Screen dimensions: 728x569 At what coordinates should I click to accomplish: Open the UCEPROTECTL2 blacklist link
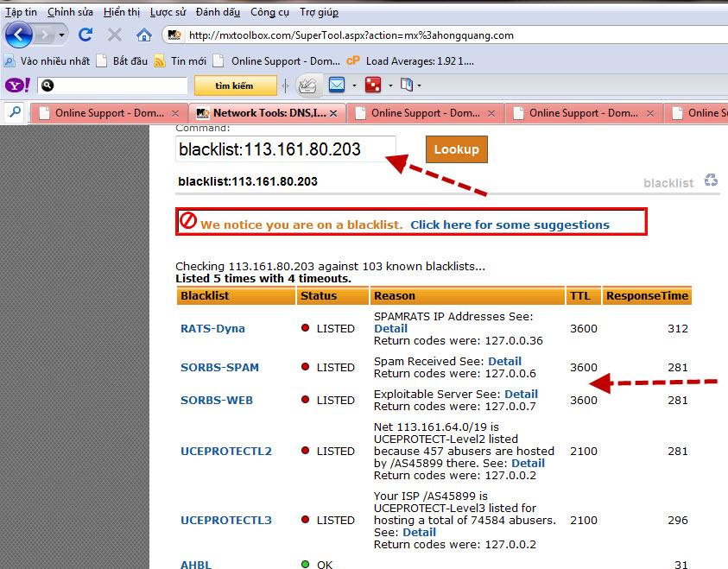coord(226,451)
